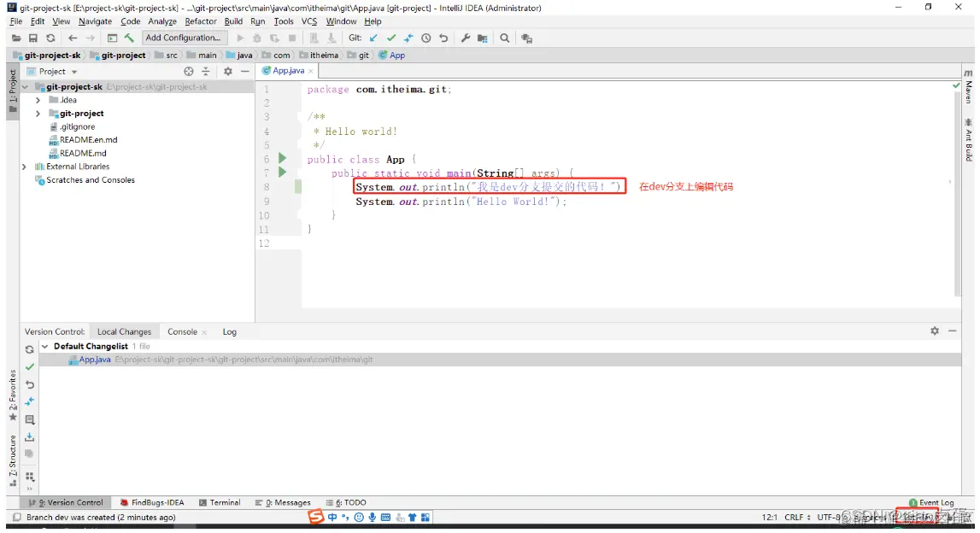Click the Git Update Project blue arrow

(373, 38)
